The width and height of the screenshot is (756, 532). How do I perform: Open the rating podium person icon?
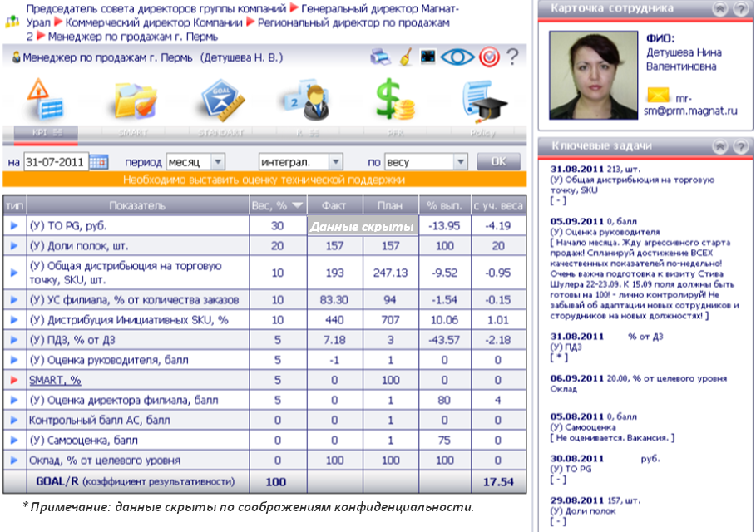pos(307,101)
